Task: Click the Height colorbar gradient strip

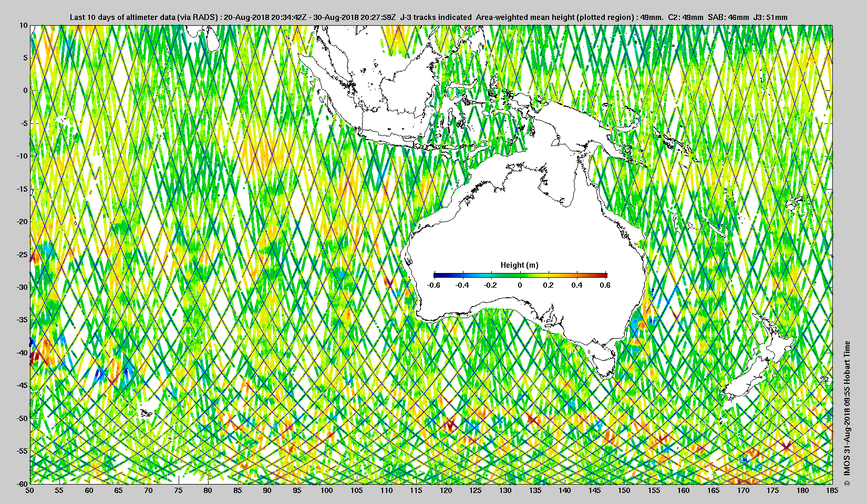Action: click(520, 275)
